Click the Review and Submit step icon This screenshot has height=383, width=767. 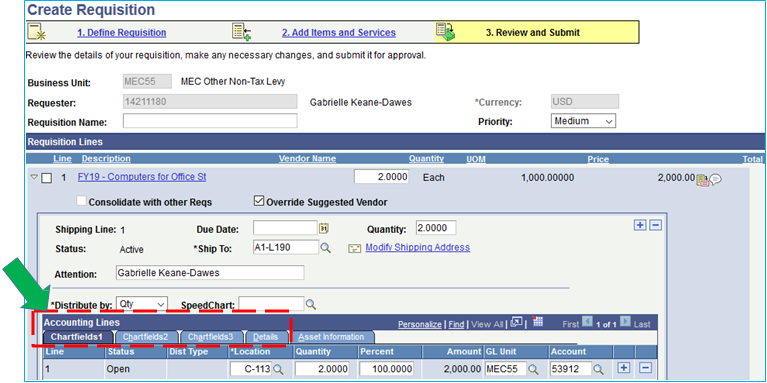click(446, 32)
